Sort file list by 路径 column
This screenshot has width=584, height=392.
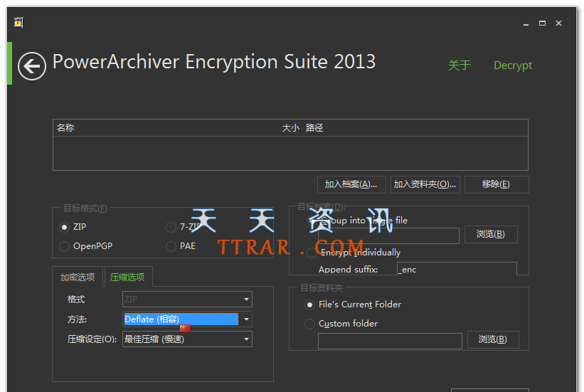314,128
